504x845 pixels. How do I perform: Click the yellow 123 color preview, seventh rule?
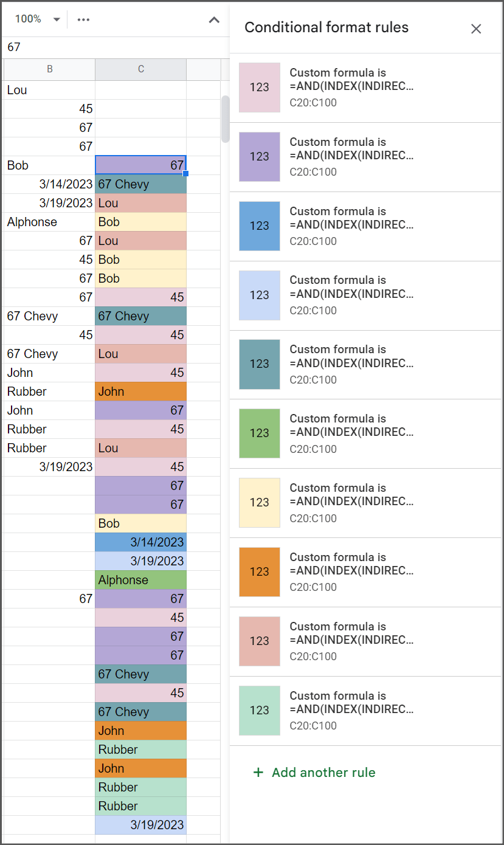click(260, 502)
